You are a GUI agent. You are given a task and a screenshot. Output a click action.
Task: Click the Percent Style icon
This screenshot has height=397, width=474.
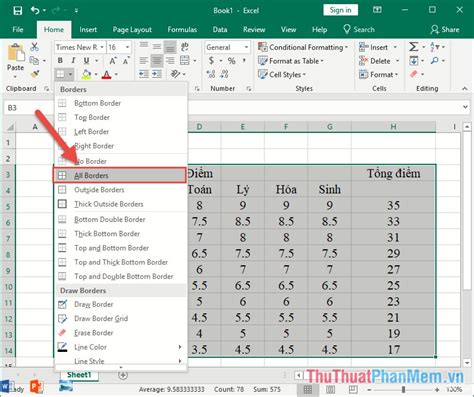(231, 61)
